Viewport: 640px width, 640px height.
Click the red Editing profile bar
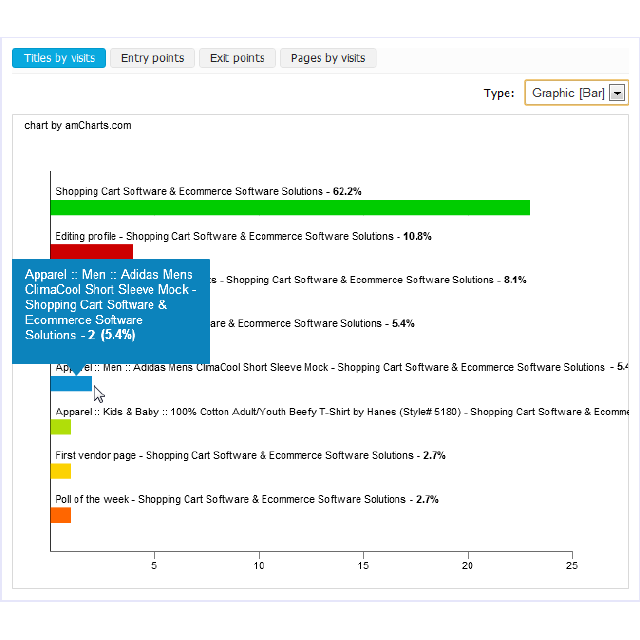point(91,251)
